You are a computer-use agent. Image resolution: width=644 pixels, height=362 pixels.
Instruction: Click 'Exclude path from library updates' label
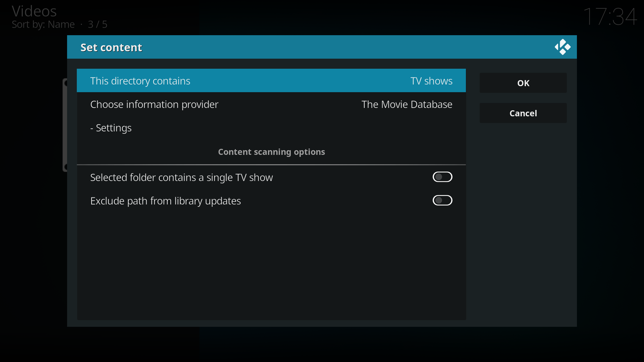coord(165,201)
